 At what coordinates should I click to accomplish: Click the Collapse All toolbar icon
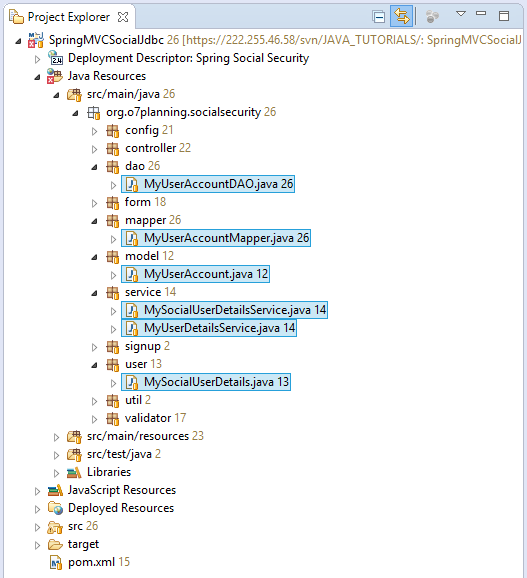pos(378,17)
